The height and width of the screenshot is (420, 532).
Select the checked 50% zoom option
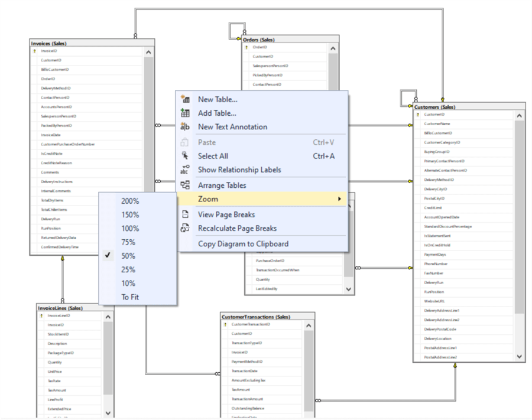coord(131,255)
